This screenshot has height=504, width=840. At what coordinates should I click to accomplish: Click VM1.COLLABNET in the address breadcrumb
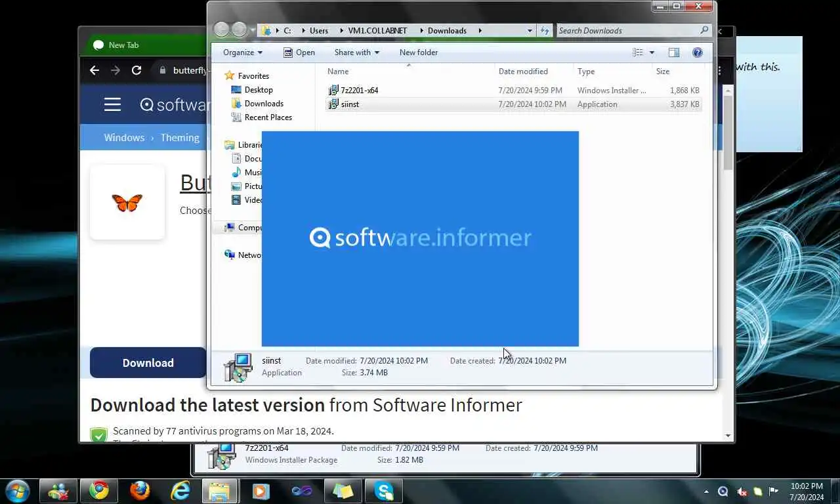(378, 30)
